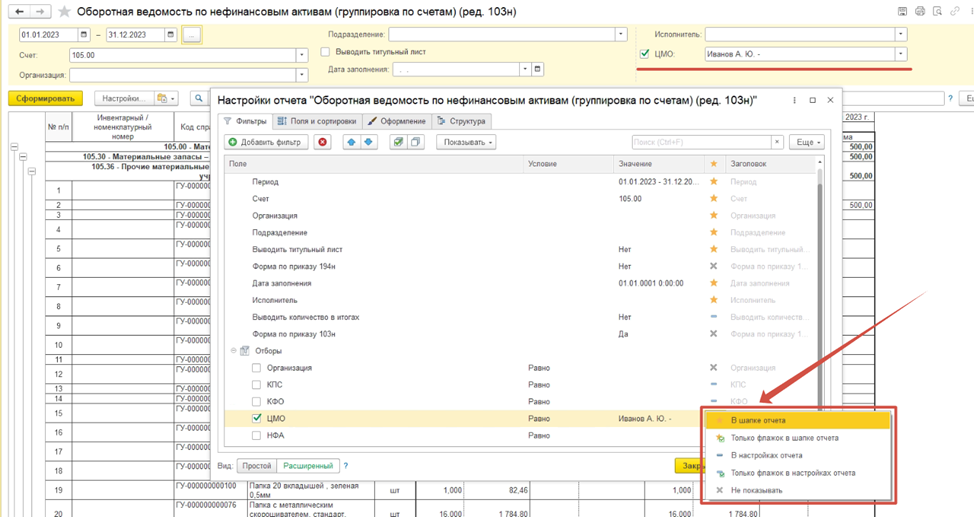Click the get link chain icon

954,11
